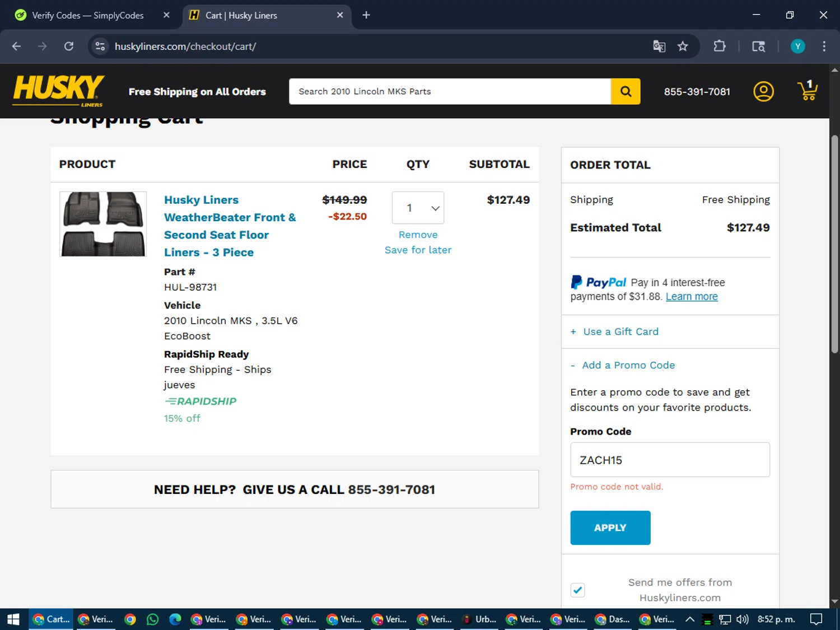This screenshot has height=630, width=840.
Task: Click the PayPal logo
Action: [x=598, y=282]
